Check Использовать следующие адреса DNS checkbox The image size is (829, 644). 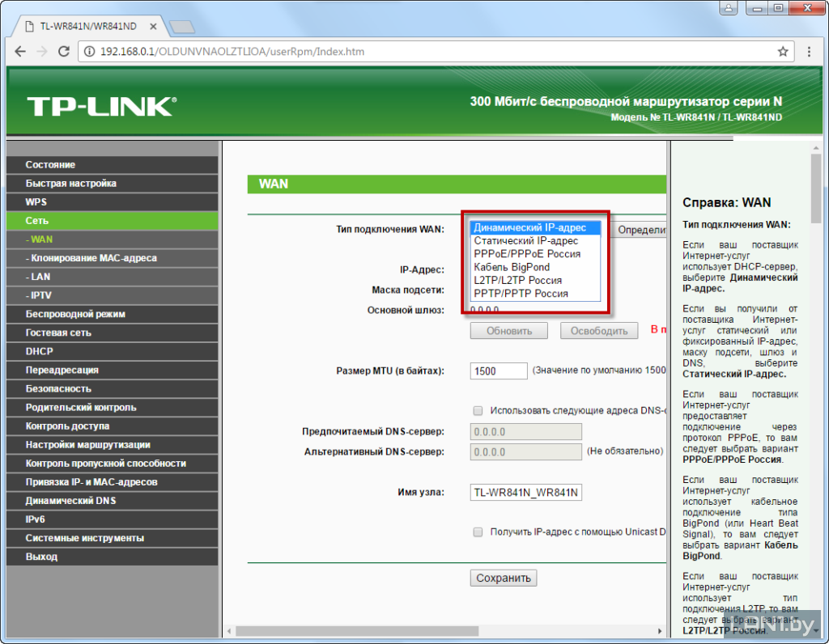(x=478, y=410)
